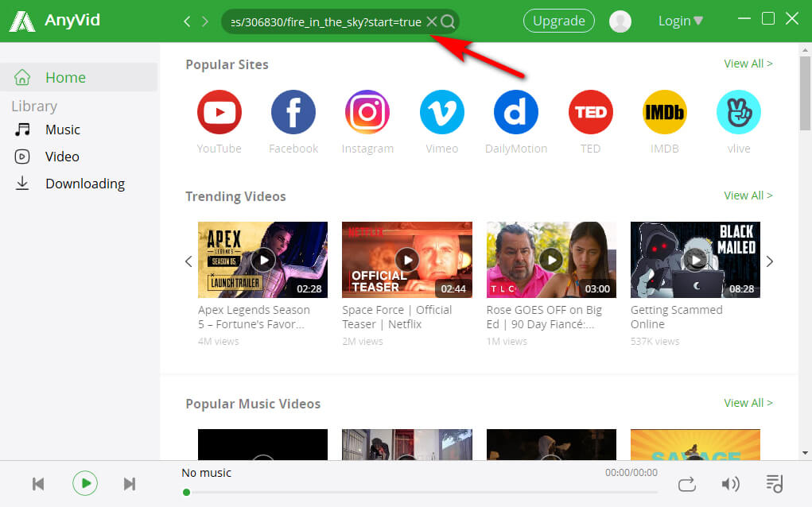Click the YouTube label text
The width and height of the screenshot is (812, 507).
219,149
